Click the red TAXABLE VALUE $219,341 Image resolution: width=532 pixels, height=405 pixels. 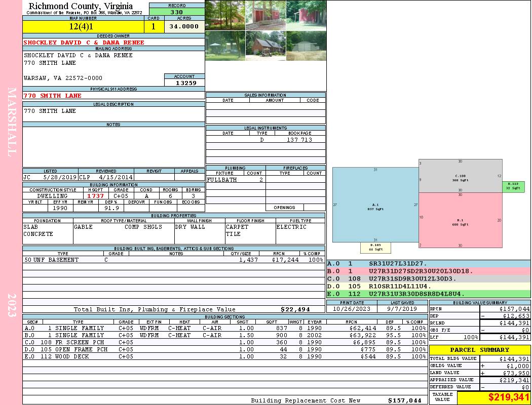(x=509, y=397)
